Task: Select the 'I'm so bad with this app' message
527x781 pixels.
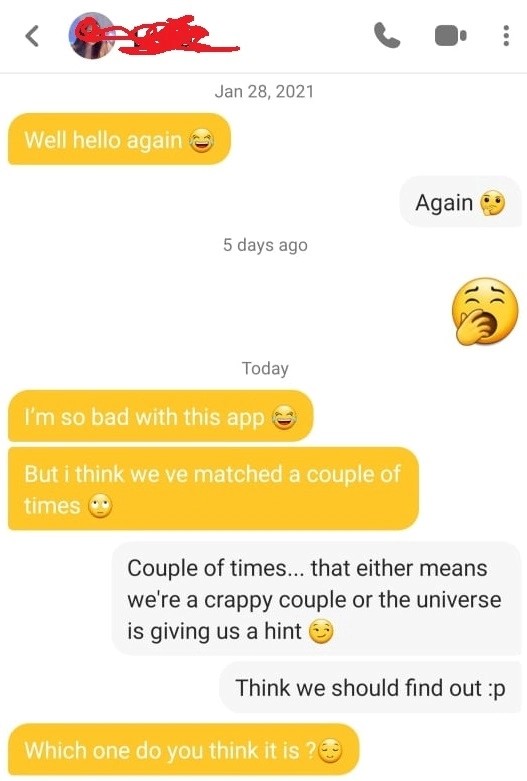Action: [160, 416]
